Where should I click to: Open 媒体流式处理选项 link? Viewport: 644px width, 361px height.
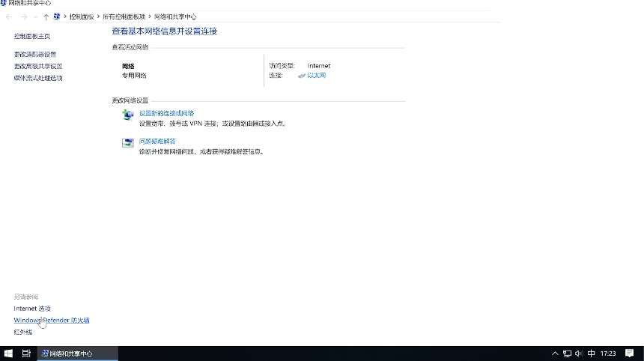point(38,78)
